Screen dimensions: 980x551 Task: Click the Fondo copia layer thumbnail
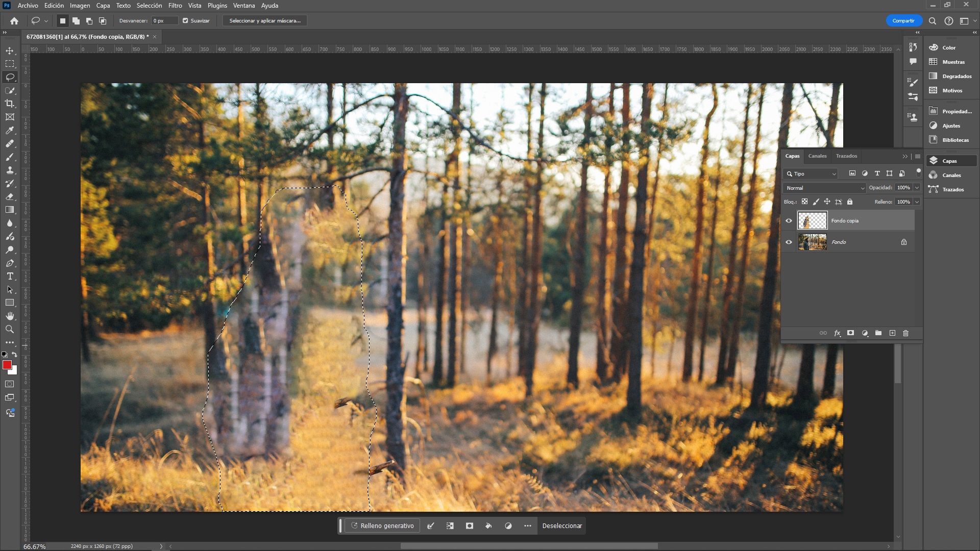(x=812, y=221)
